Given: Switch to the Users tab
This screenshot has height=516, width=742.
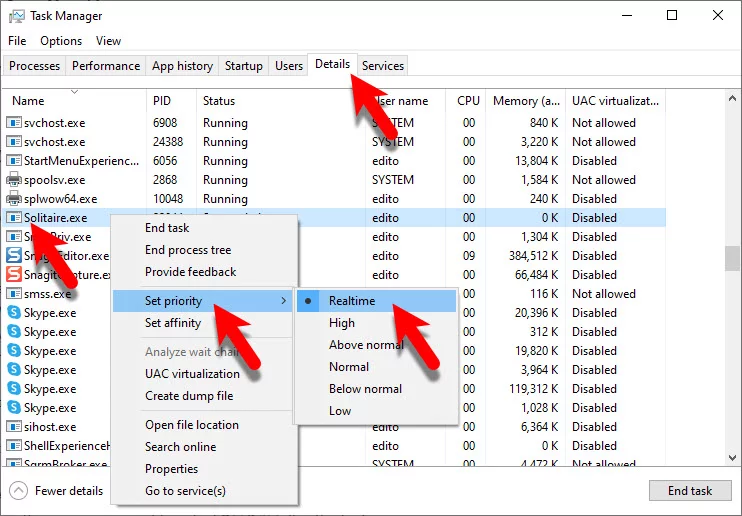Looking at the screenshot, I should (x=289, y=66).
